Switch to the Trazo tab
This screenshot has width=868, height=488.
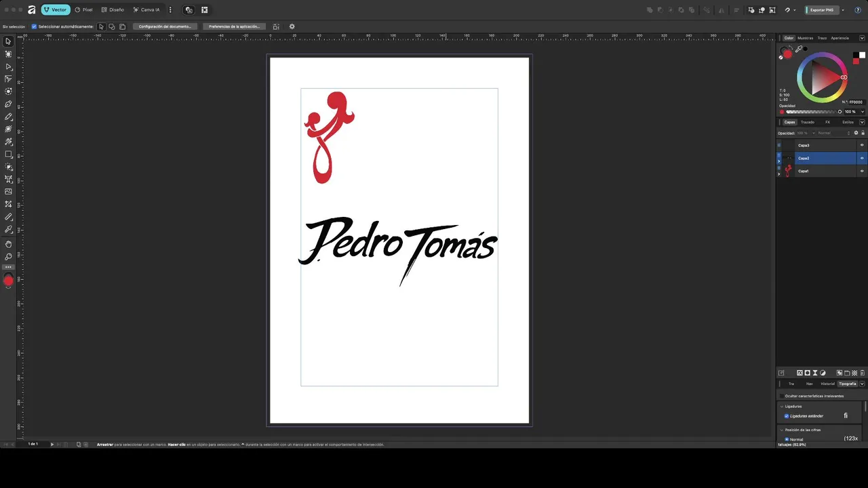pos(822,38)
